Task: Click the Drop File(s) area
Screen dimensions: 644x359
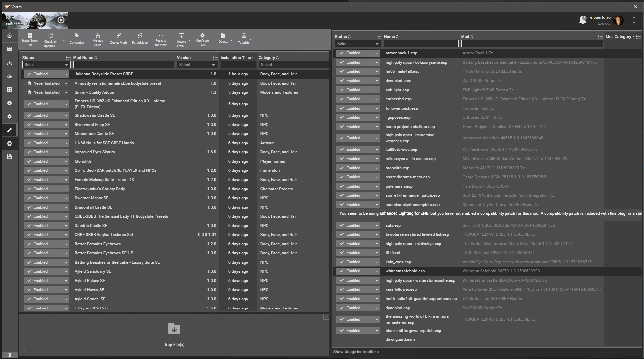Action: click(174, 335)
